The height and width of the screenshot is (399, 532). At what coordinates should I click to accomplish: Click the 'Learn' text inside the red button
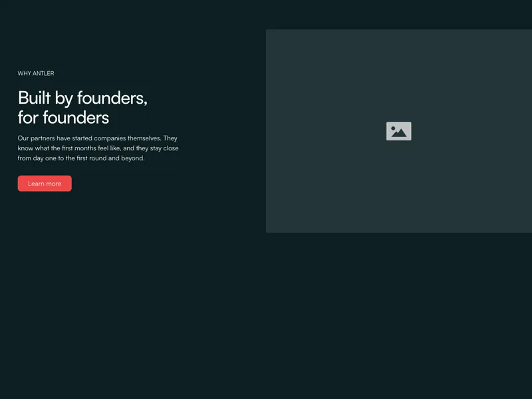(36, 184)
